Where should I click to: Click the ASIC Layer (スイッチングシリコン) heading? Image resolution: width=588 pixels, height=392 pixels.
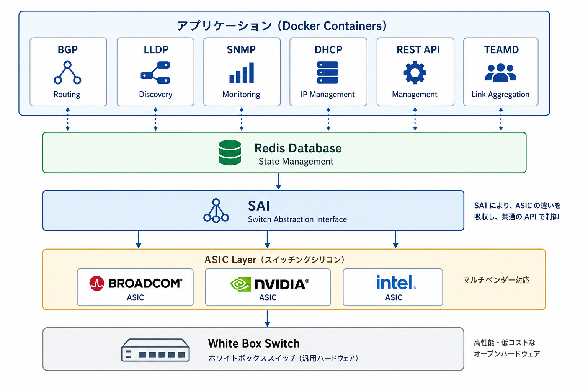tap(275, 260)
